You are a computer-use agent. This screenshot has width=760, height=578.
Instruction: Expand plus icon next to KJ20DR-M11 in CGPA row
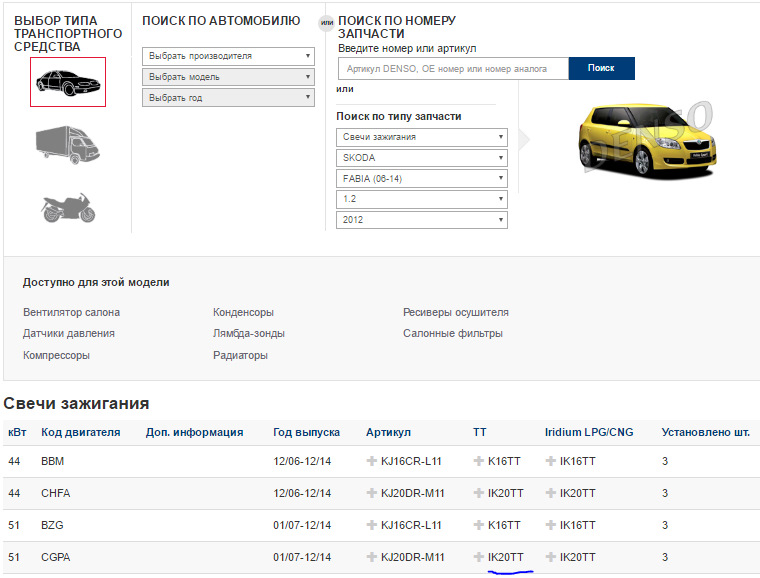[372, 557]
